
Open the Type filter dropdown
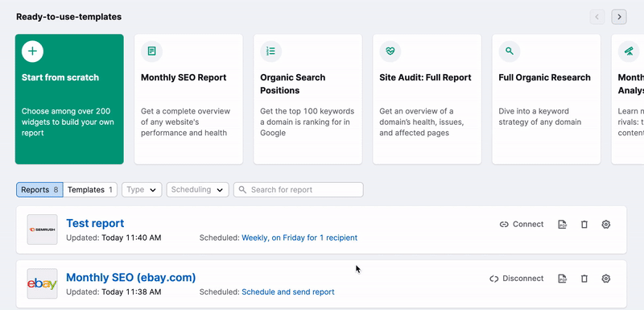click(142, 190)
